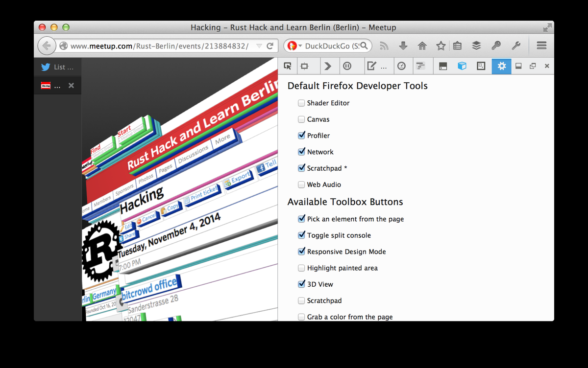This screenshot has height=368, width=588.
Task: Toggle the split console toolbox button
Action: tap(443, 66)
